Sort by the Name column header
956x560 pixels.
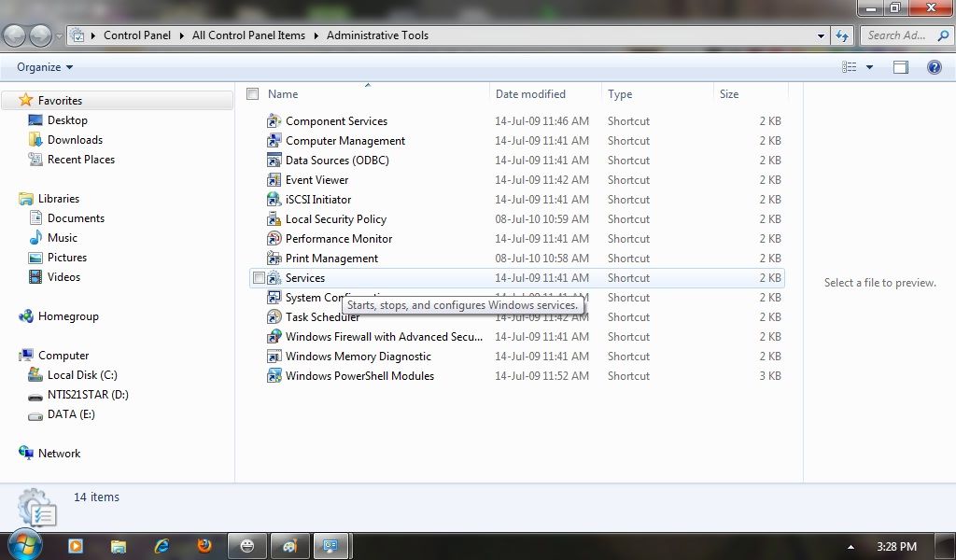(283, 94)
